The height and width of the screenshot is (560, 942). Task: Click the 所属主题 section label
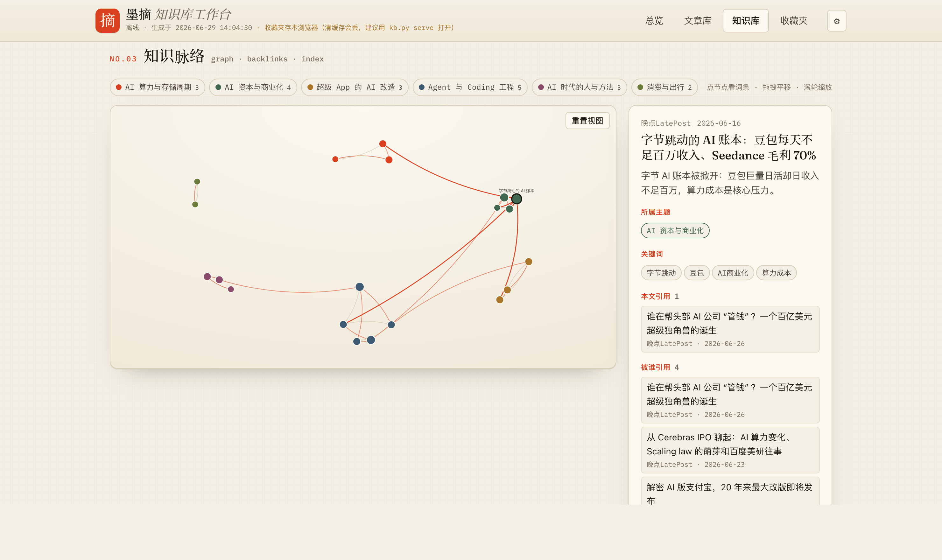tap(655, 212)
